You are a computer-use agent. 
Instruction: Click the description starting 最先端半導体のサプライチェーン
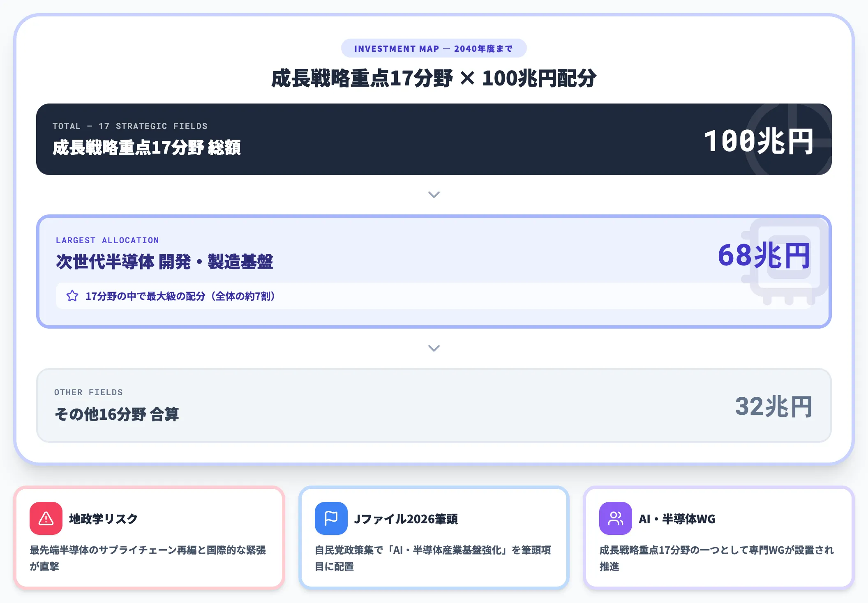[x=148, y=558]
